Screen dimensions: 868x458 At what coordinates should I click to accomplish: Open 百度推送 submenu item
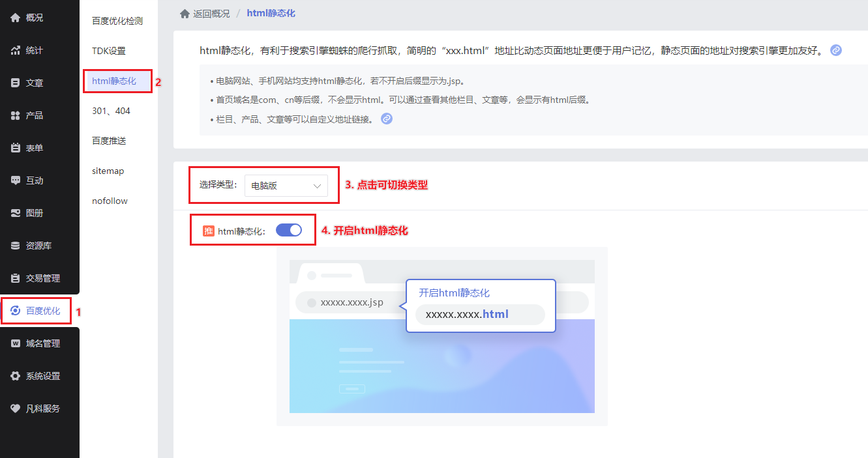click(109, 141)
